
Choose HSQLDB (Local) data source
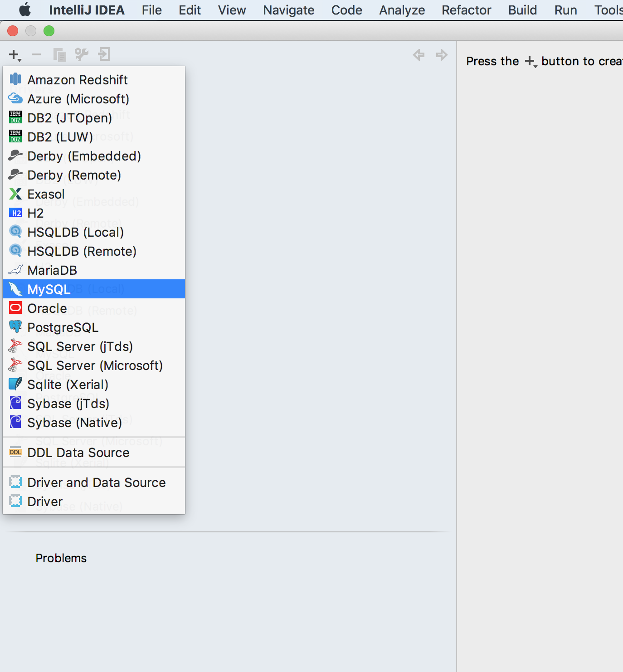click(94, 232)
